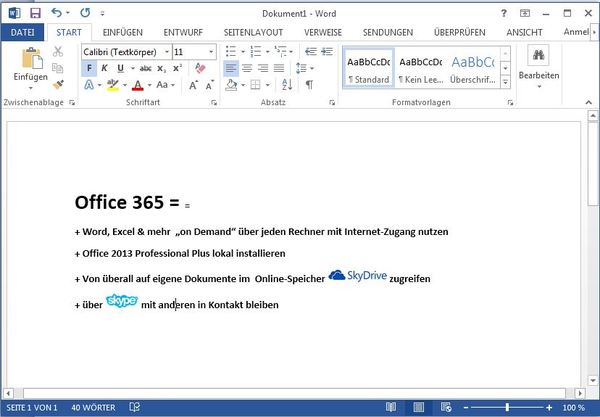Open proofing status book icon in status bar

pos(135,407)
